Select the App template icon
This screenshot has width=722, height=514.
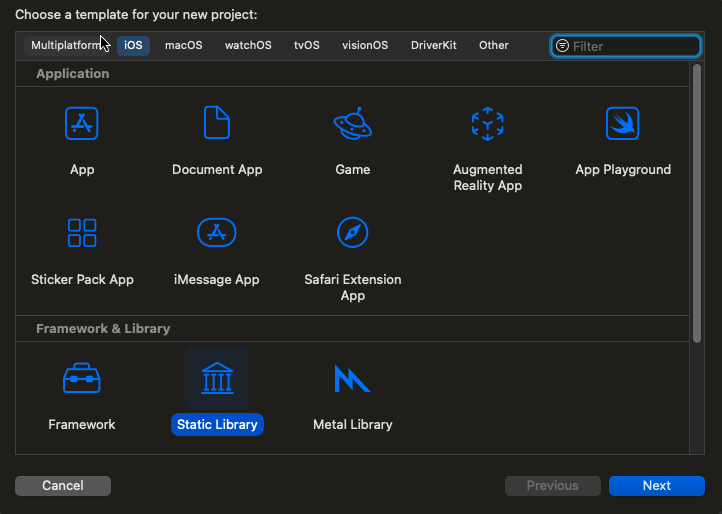tap(82, 123)
